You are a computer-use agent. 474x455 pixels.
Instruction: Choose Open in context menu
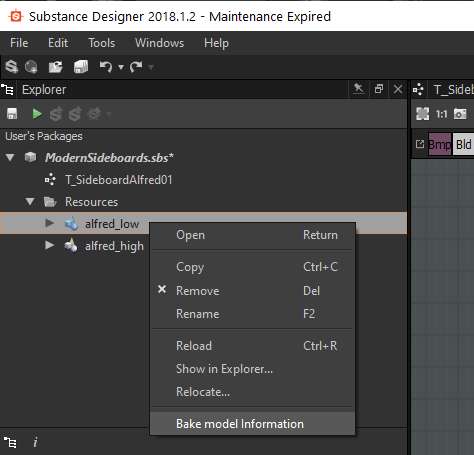252,235
